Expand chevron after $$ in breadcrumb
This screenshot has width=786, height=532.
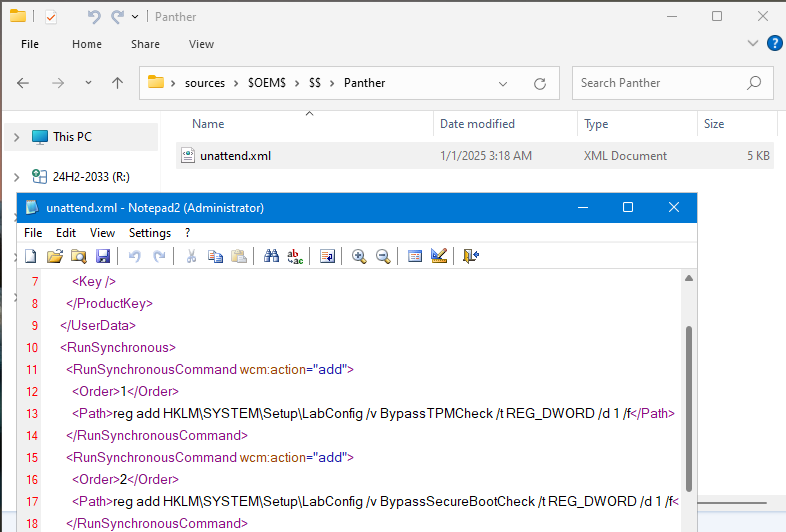332,83
